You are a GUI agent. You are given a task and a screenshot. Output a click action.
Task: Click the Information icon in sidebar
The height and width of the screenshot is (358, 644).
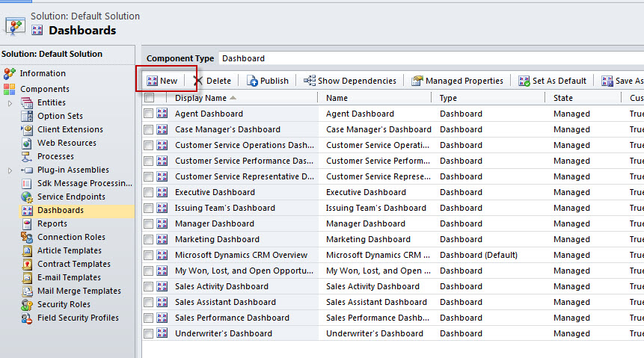[10, 73]
